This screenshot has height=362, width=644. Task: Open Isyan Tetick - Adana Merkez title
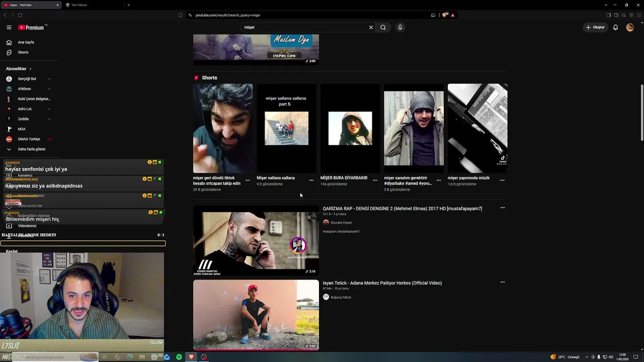pos(382,283)
